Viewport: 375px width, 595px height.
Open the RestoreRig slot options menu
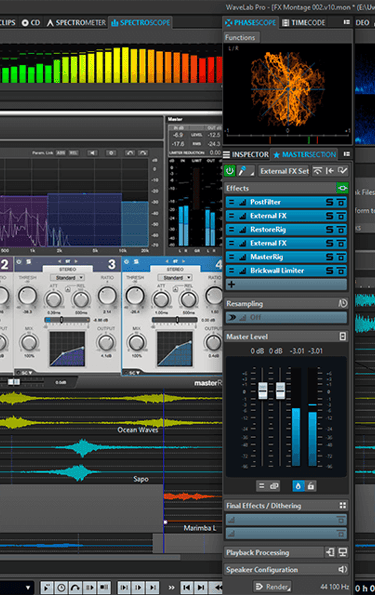[231, 230]
